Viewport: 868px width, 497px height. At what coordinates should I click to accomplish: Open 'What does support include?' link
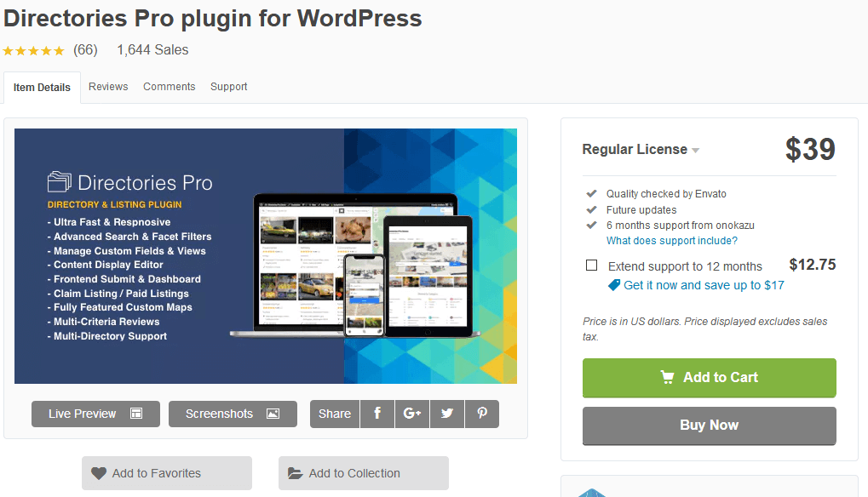[x=671, y=241]
